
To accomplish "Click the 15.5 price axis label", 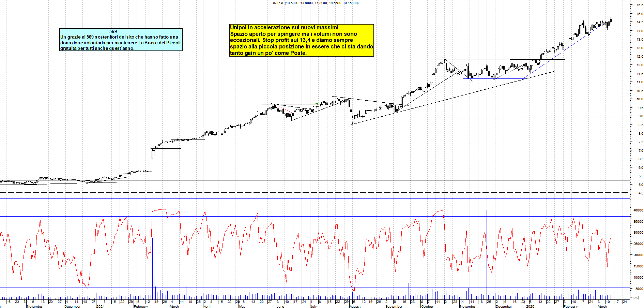I will click(640, 5).
